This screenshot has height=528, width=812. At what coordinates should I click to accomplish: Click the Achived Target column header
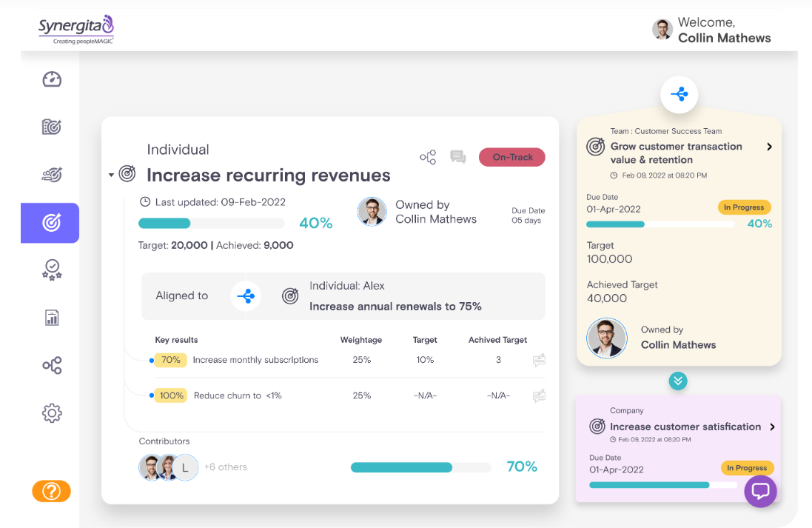click(497, 340)
